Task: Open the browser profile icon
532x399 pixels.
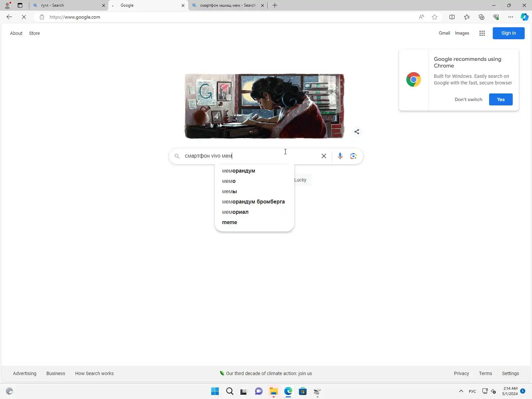Action: (7, 5)
